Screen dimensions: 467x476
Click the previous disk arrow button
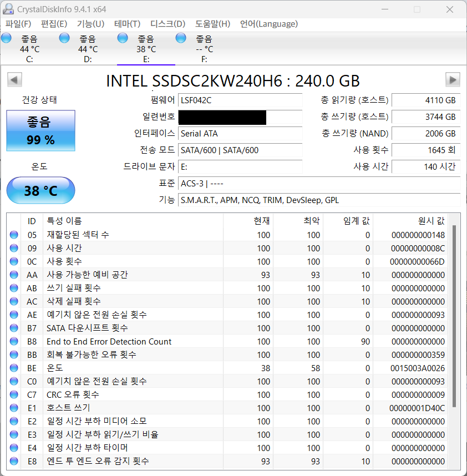[x=14, y=80]
